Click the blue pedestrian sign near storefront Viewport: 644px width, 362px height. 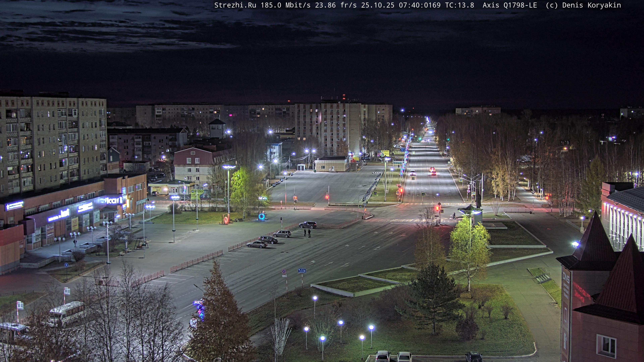(x=66, y=265)
